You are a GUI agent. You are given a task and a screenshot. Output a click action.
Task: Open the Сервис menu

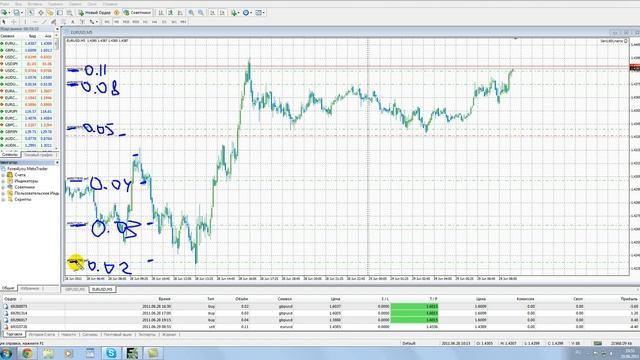75,4
